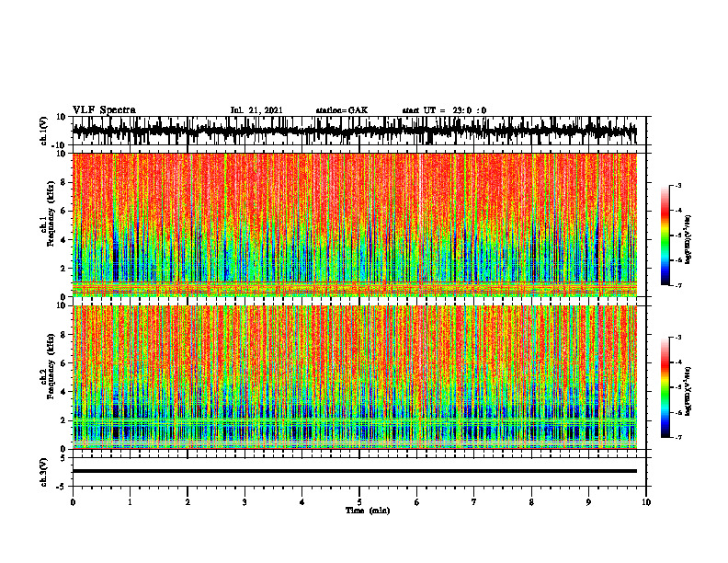The height and width of the screenshot is (563, 728).
Task: Click the '-7' label on ch.2 color bar
Action: (678, 437)
